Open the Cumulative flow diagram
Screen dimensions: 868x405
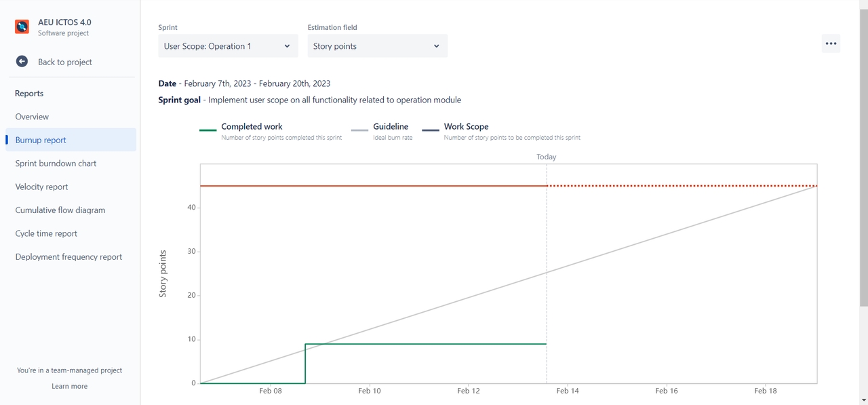click(60, 210)
